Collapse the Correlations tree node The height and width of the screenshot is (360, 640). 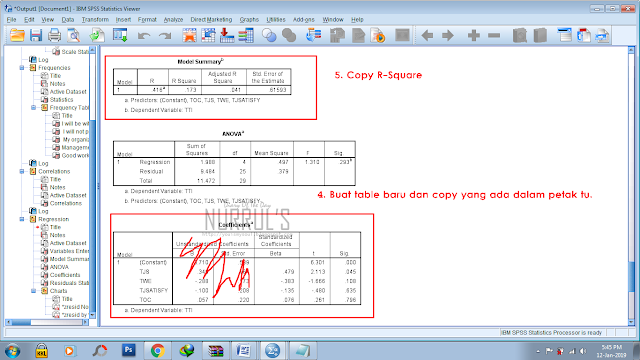click(x=22, y=171)
